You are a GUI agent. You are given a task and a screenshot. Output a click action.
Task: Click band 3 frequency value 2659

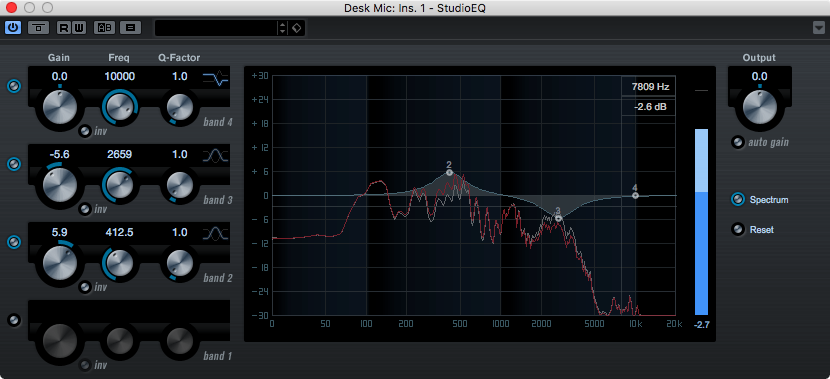[x=119, y=154]
